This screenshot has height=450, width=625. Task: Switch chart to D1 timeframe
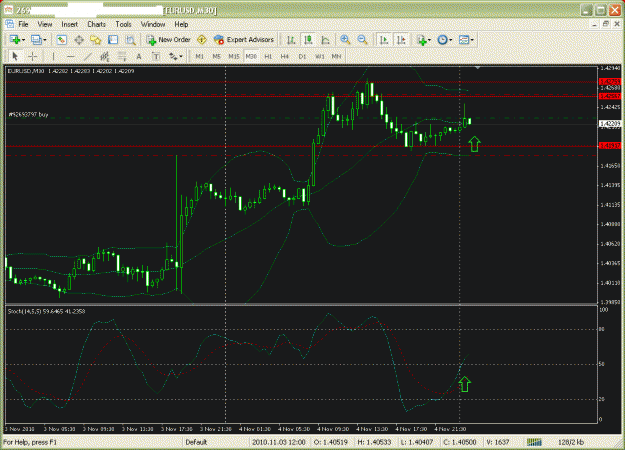coord(302,57)
